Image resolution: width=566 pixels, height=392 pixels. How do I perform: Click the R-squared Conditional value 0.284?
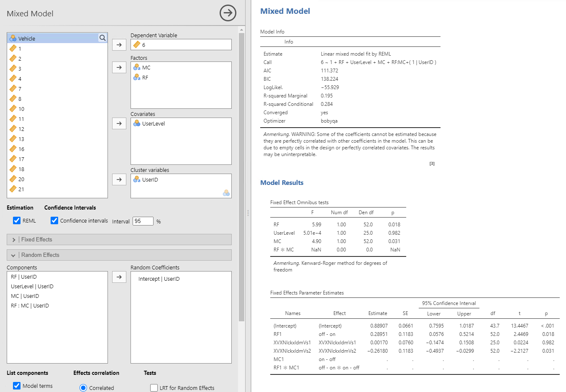point(327,104)
